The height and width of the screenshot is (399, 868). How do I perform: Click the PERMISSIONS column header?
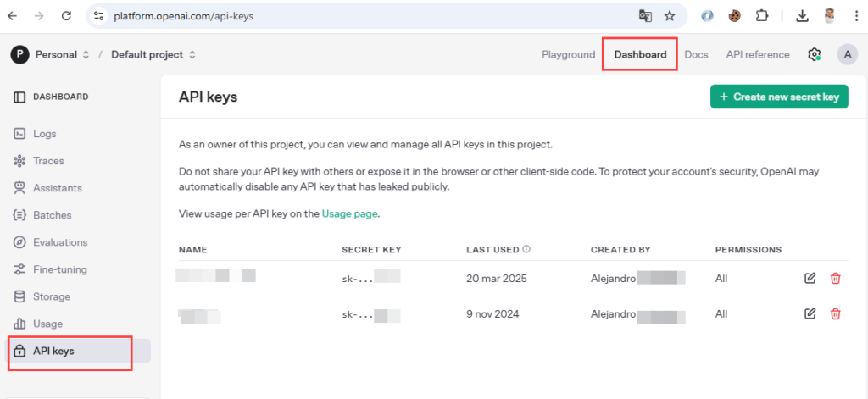(x=748, y=250)
